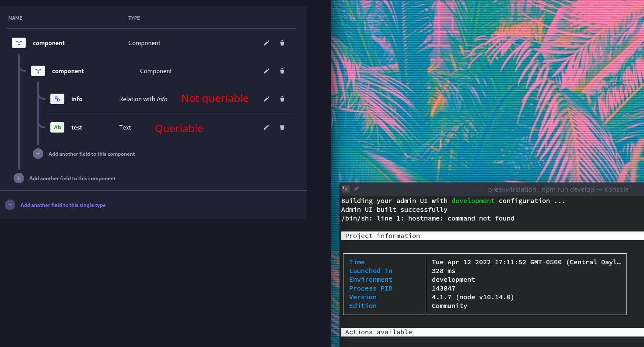Click the relation link icon beside info
644x347 pixels.
tap(57, 99)
